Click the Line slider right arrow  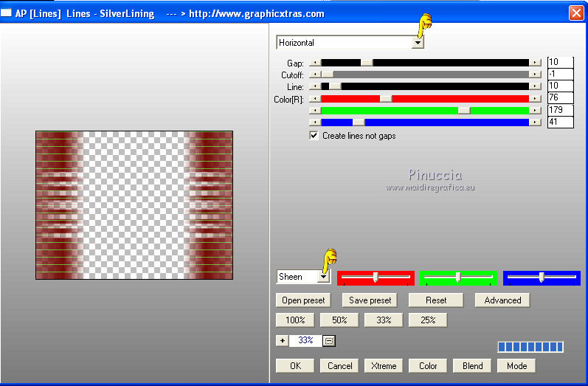tap(535, 86)
